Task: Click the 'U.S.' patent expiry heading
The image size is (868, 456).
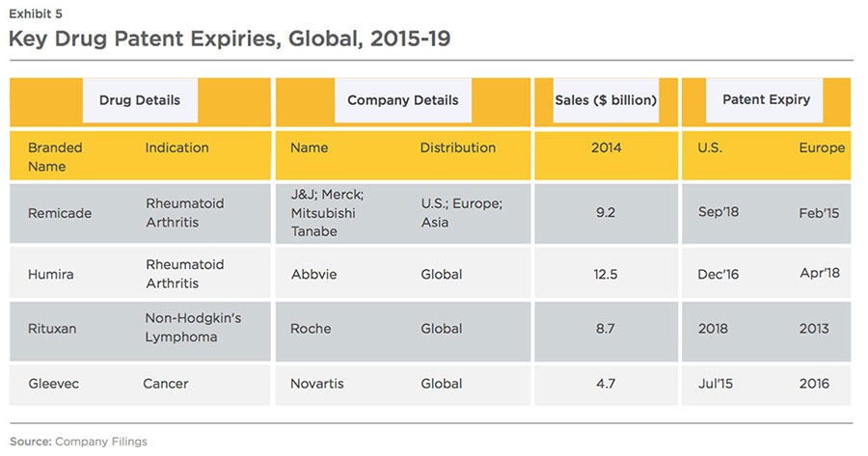Action: coord(710,148)
